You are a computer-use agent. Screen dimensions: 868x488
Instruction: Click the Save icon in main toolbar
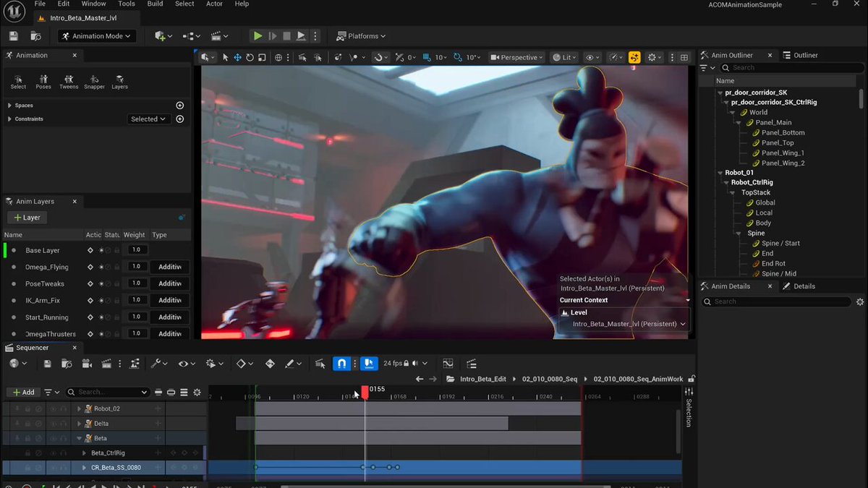[14, 36]
